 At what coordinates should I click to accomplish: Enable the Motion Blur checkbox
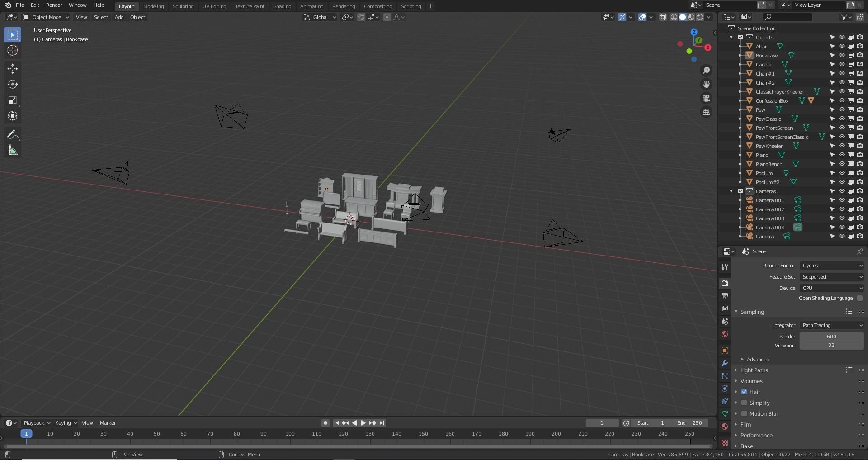(x=744, y=413)
